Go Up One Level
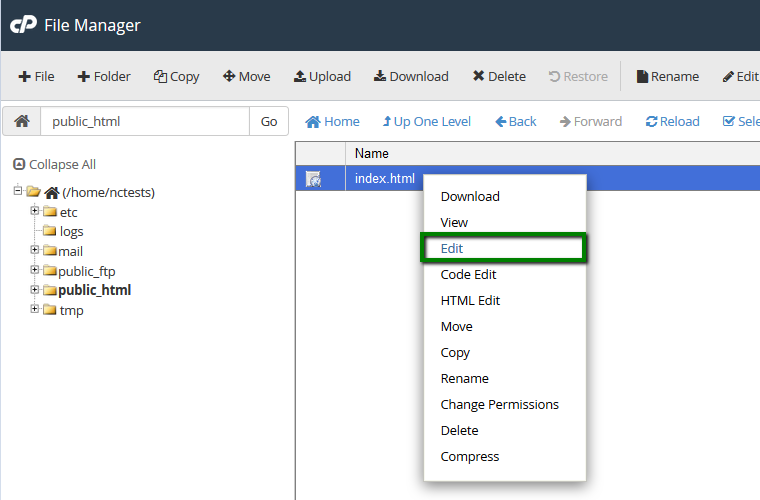This screenshot has width=760, height=500. click(426, 121)
